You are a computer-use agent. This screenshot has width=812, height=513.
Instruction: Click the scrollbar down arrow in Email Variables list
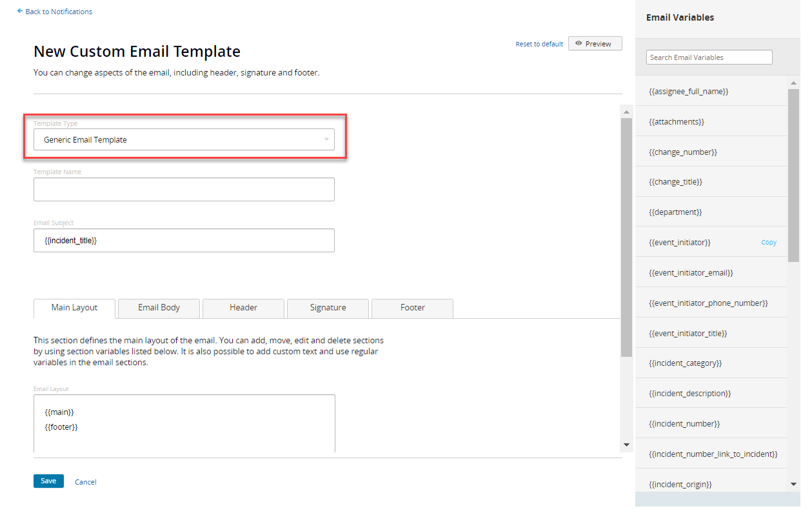point(794,483)
